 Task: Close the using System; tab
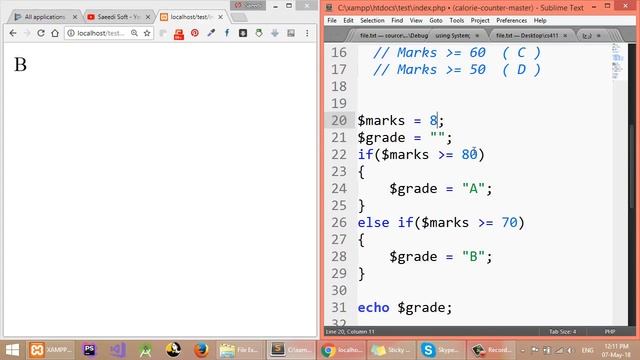coord(477,36)
